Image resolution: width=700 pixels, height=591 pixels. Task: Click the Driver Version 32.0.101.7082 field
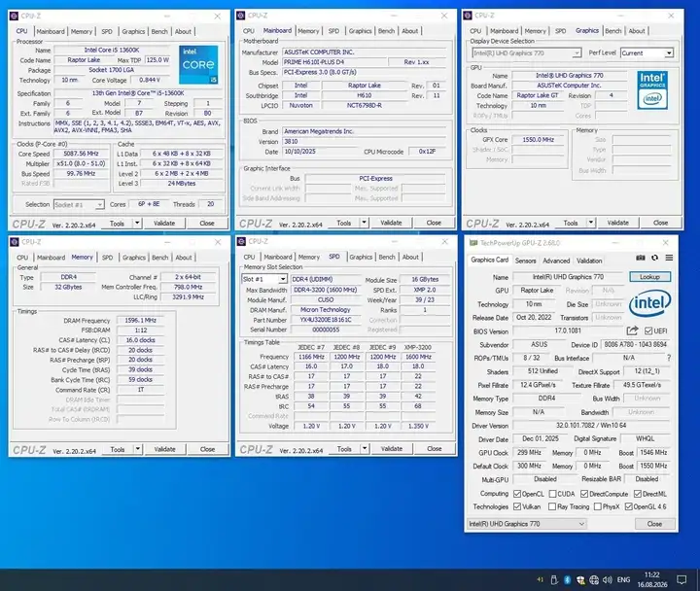[x=591, y=426]
